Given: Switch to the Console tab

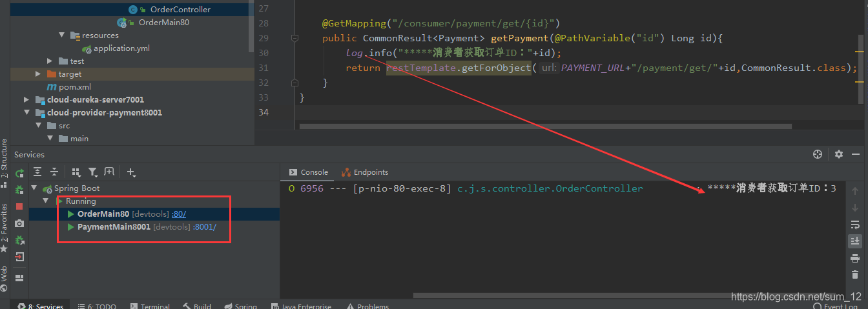Looking at the screenshot, I should point(309,172).
